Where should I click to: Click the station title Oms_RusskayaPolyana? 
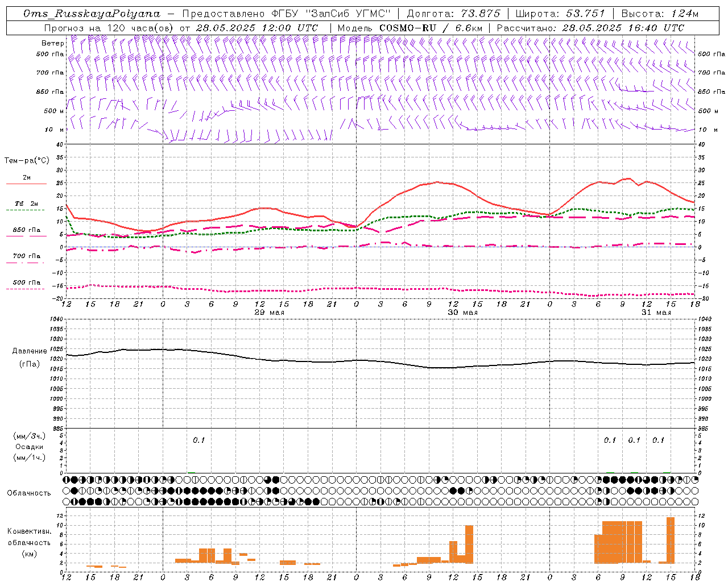tap(92, 14)
